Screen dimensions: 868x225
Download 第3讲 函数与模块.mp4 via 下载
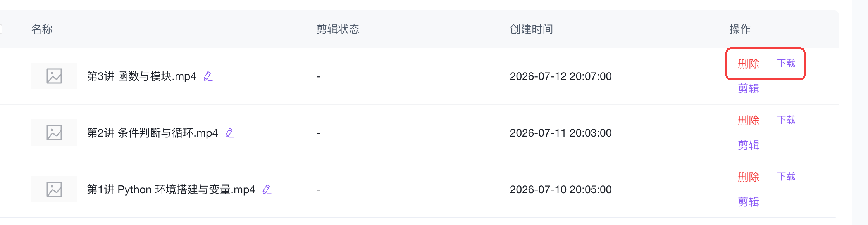click(786, 63)
